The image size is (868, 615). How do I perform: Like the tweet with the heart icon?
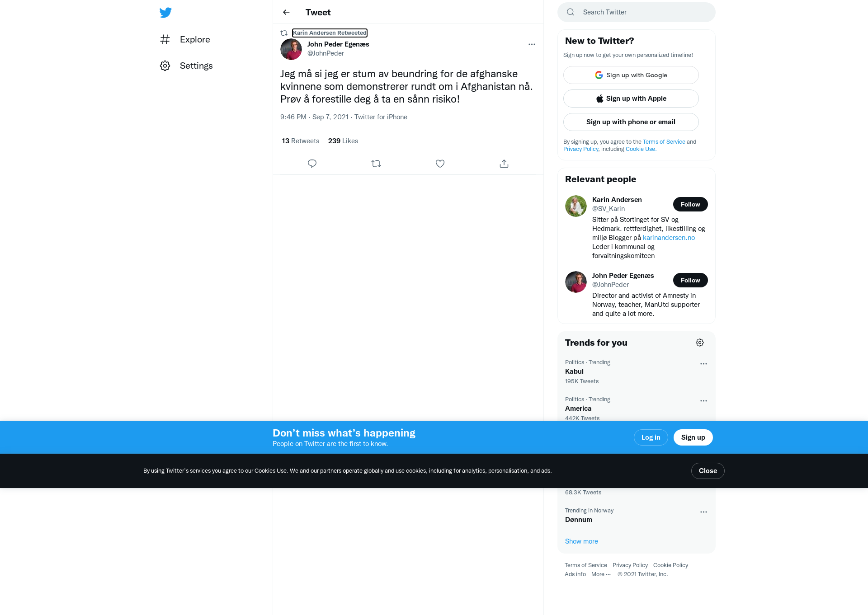[x=440, y=164]
